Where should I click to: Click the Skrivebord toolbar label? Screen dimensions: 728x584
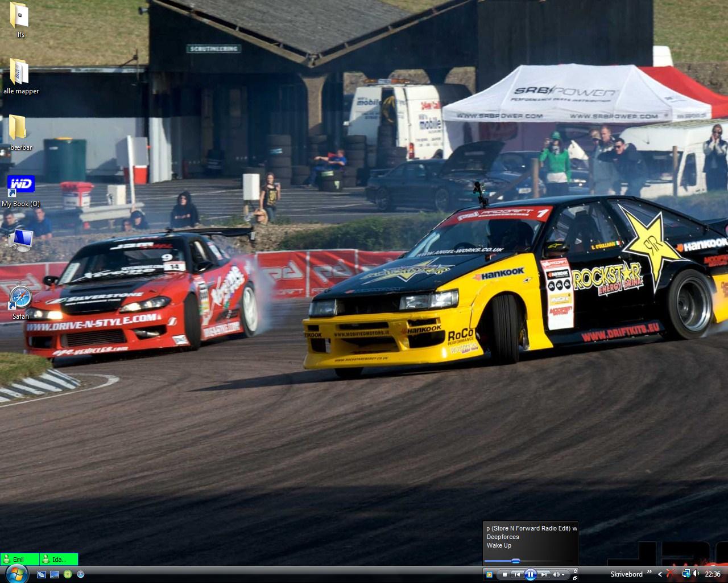click(627, 575)
